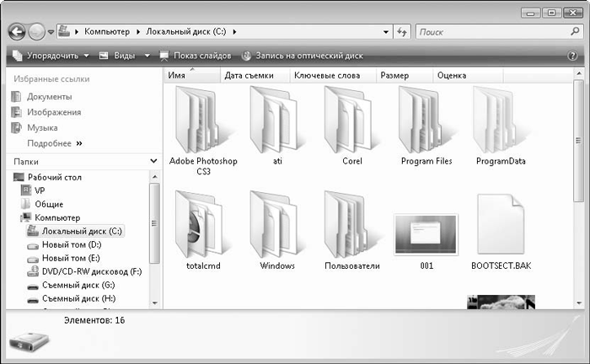Click the refresh button beside address bar
Image resolution: width=590 pixels, height=364 pixels.
point(402,32)
